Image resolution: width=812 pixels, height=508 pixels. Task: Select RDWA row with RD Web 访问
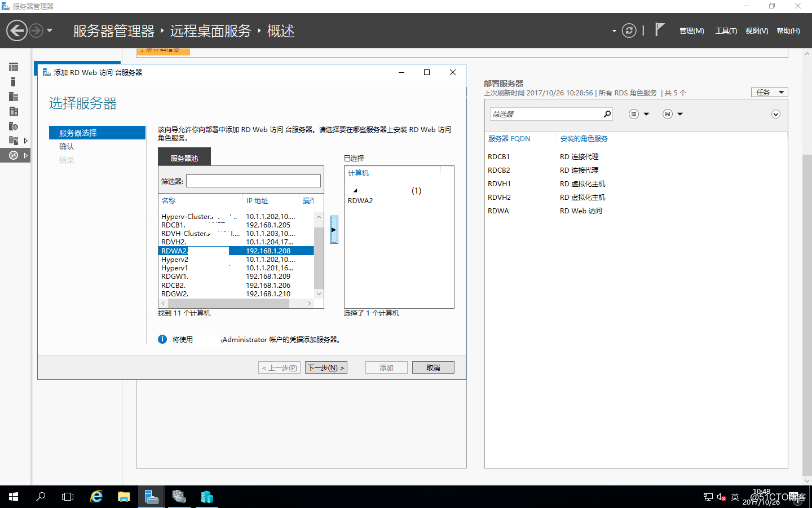click(636, 211)
